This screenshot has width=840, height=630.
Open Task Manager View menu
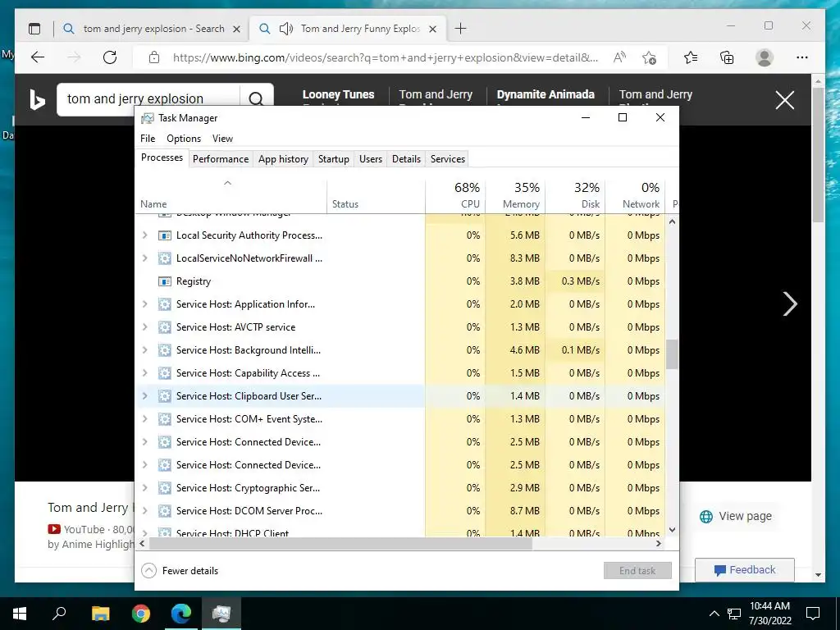click(x=222, y=138)
